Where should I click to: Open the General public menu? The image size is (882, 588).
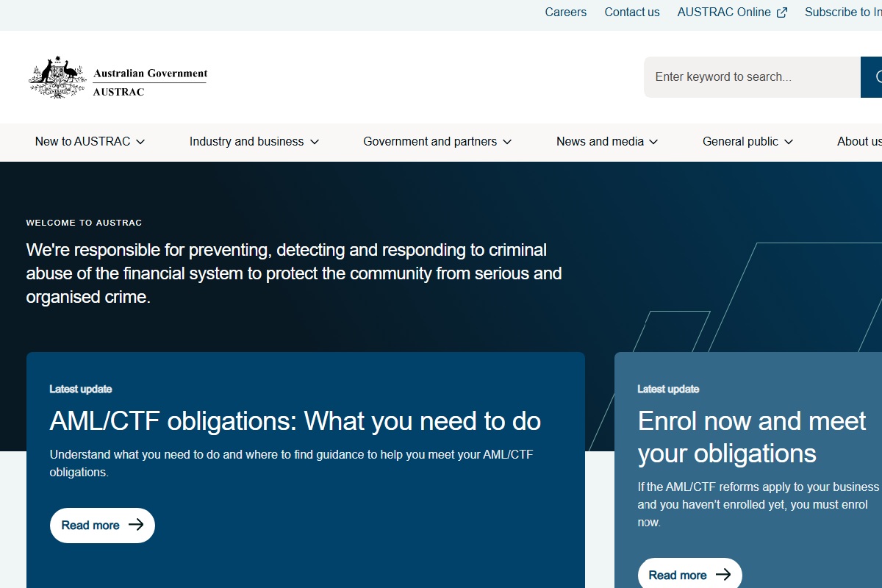tap(748, 142)
